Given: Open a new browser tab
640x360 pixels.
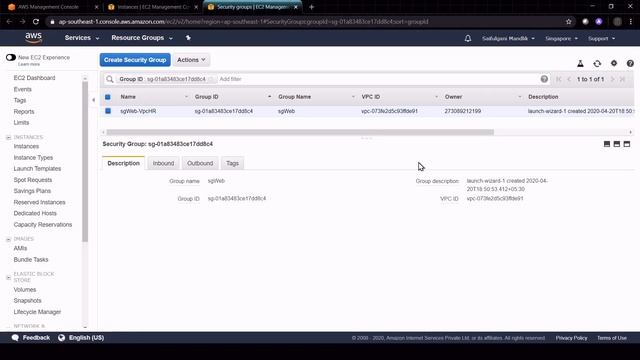Looking at the screenshot, I should 311,7.
